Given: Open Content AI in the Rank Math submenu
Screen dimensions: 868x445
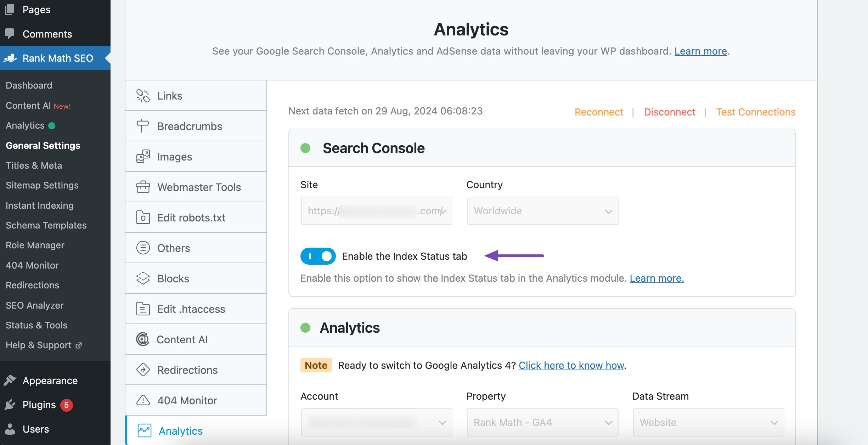Looking at the screenshot, I should point(28,106).
